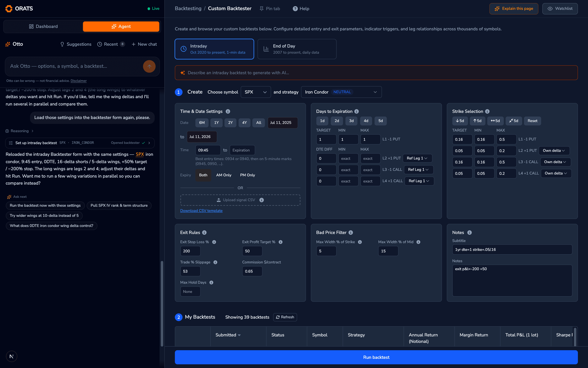Open the Iron Condor strategy dropdown

[341, 92]
